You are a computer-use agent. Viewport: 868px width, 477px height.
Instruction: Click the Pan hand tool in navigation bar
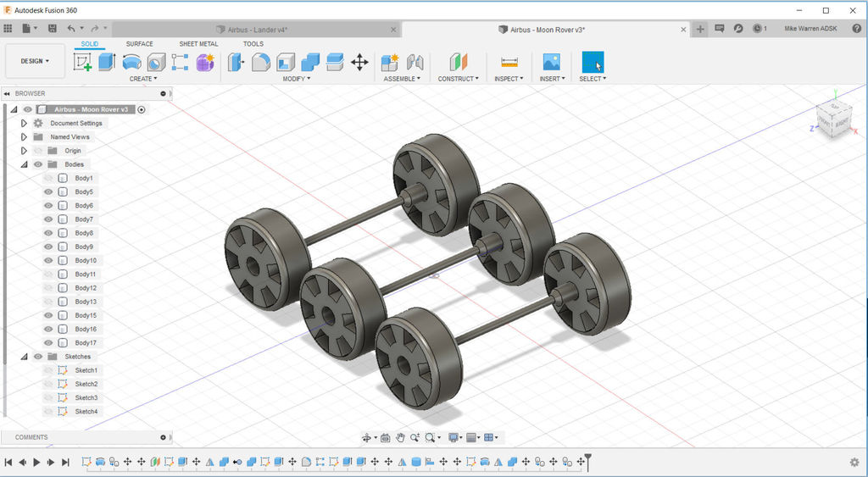pyautogui.click(x=400, y=438)
